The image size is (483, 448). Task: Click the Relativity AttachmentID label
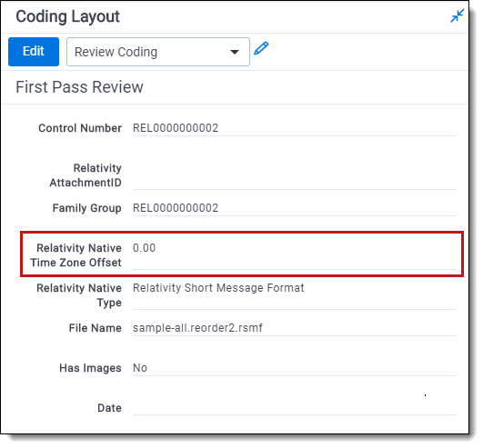(86, 175)
